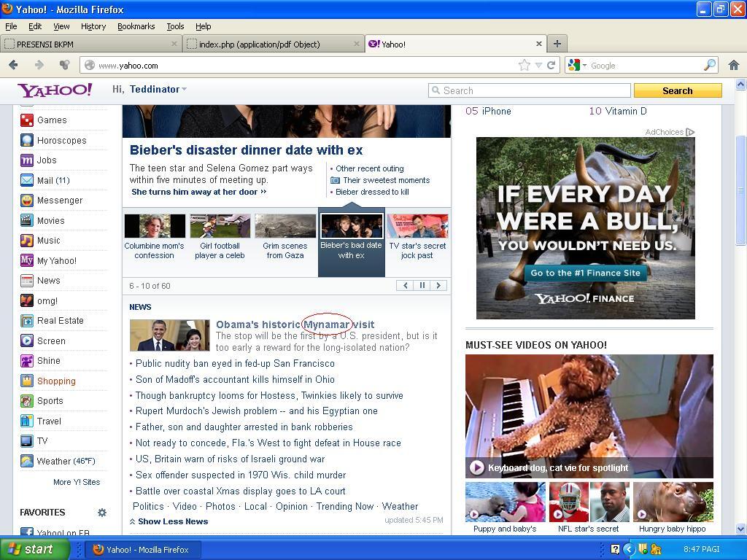Click the Jobs sidebar icon

coord(27,160)
